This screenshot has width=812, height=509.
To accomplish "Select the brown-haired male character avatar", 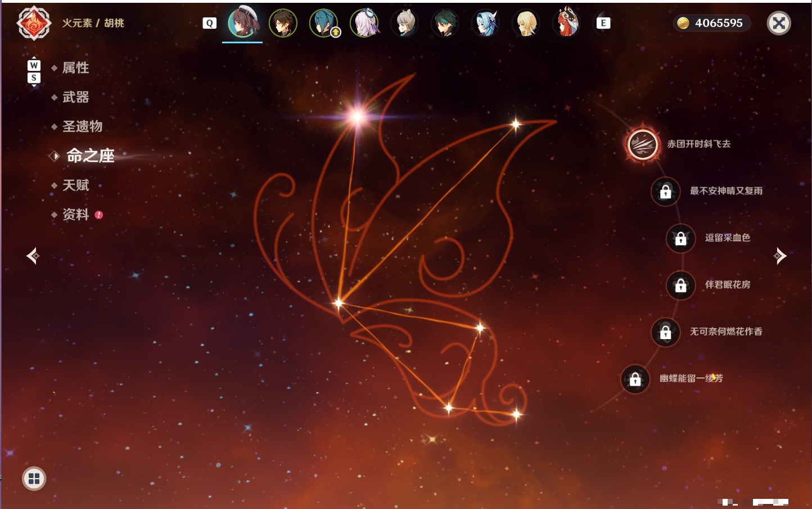I will tap(283, 23).
